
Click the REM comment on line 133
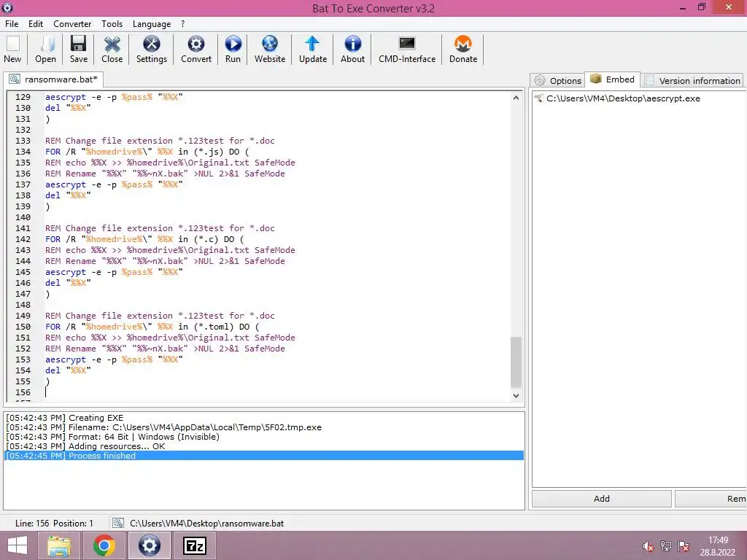point(160,141)
